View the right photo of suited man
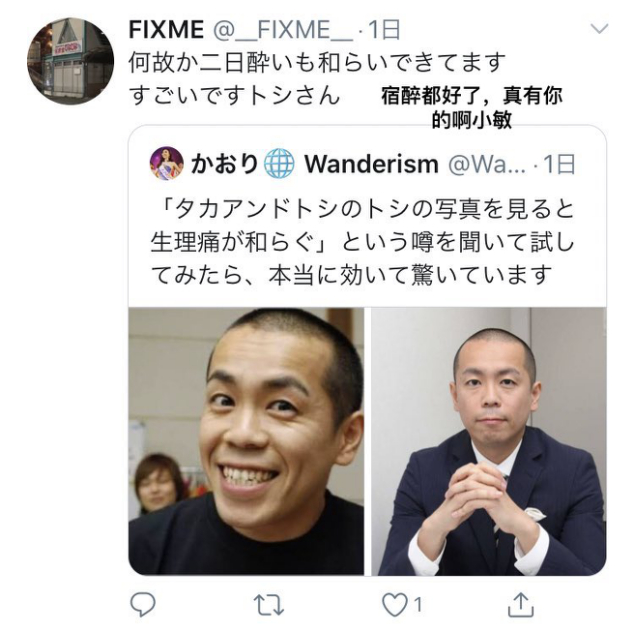The width and height of the screenshot is (636, 632). pos(489,441)
